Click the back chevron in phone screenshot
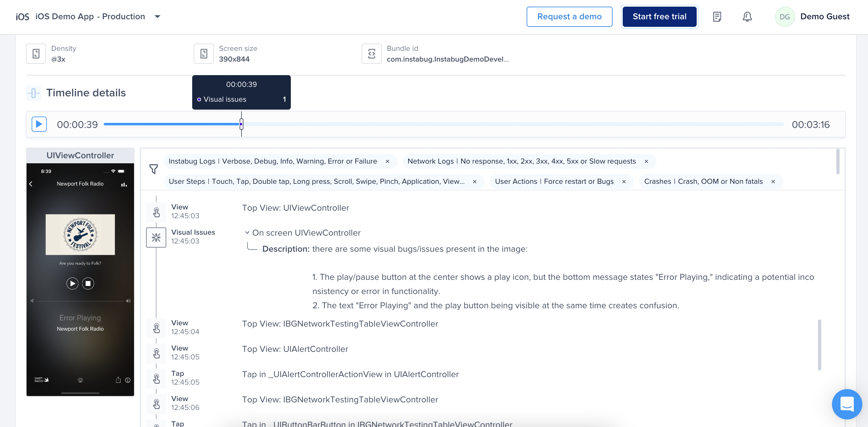The image size is (868, 427). click(x=31, y=184)
